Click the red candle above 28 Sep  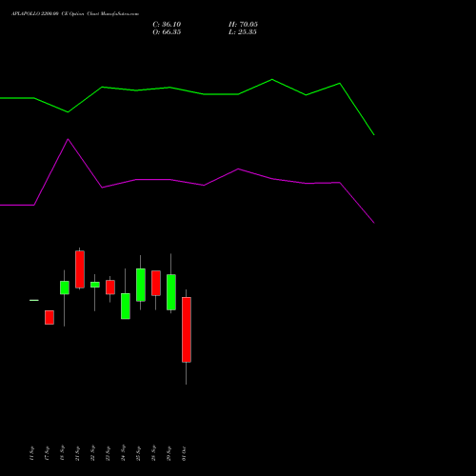[x=156, y=283]
